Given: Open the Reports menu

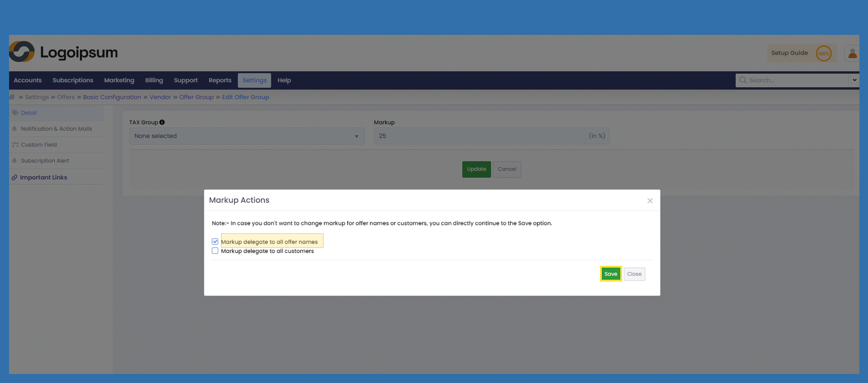Looking at the screenshot, I should (220, 80).
